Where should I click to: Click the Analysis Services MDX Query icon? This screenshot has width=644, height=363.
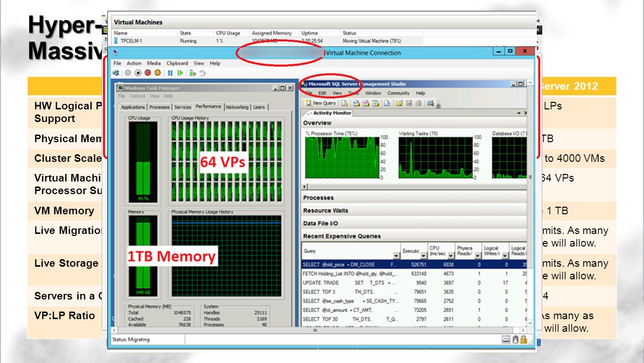(x=356, y=103)
